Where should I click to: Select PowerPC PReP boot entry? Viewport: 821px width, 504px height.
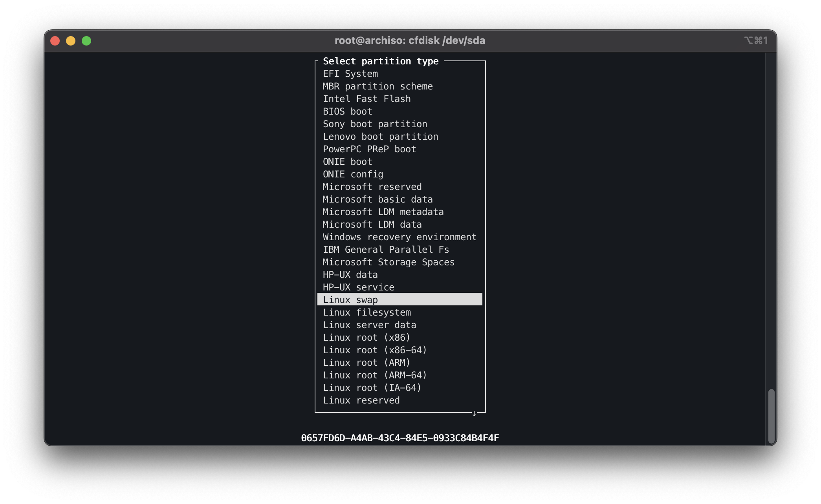point(370,149)
